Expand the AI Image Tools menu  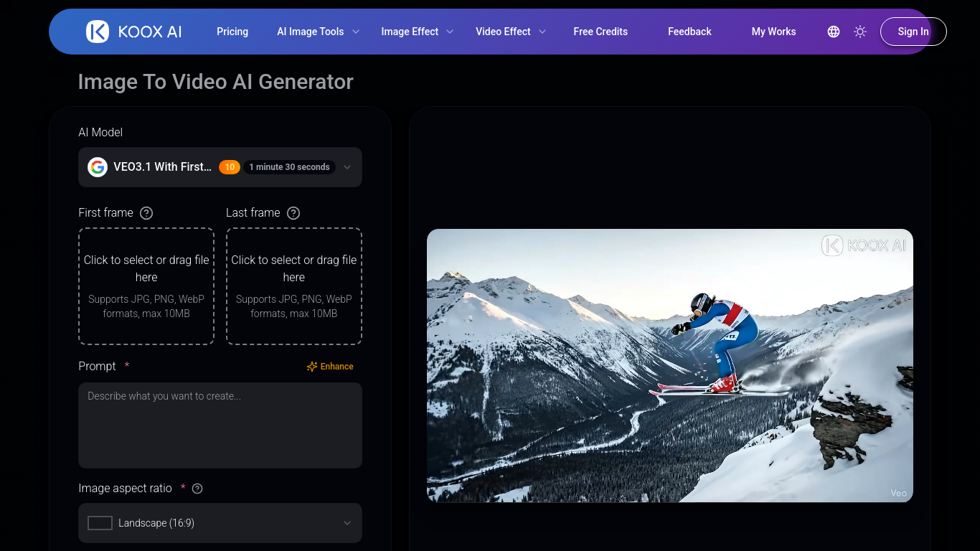[x=318, y=32]
